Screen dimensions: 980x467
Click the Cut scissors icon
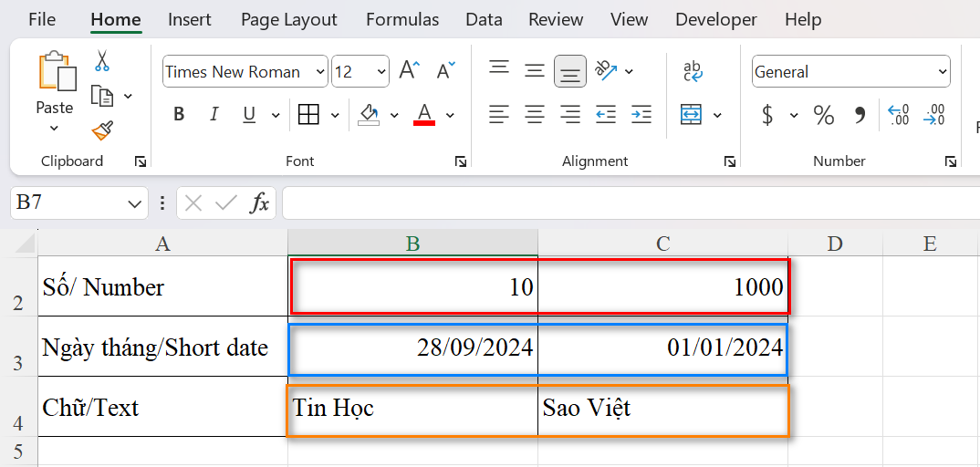[x=102, y=61]
